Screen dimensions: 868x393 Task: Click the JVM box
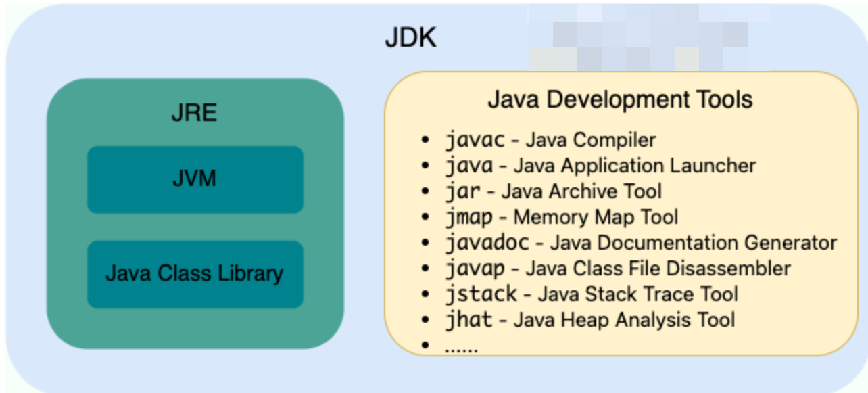pyautogui.click(x=195, y=179)
